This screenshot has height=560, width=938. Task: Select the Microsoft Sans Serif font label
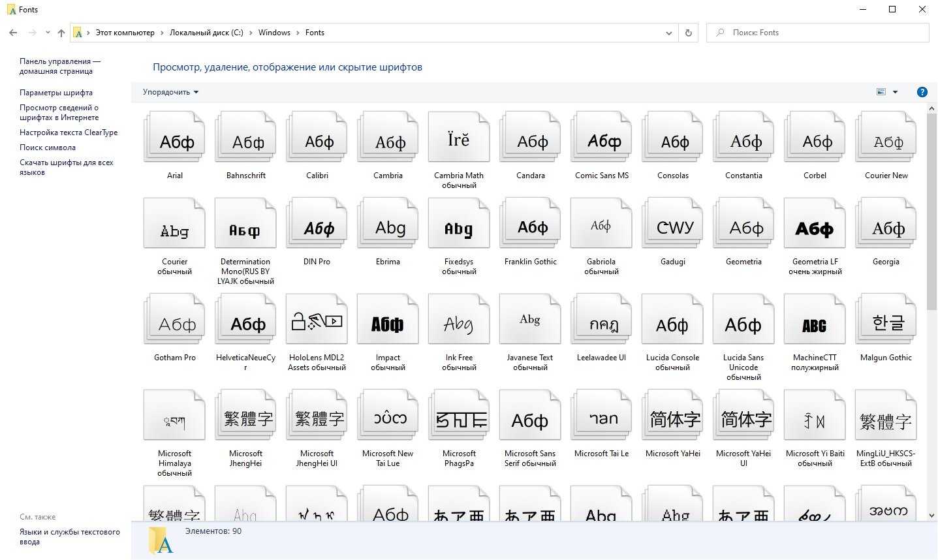pyautogui.click(x=530, y=458)
